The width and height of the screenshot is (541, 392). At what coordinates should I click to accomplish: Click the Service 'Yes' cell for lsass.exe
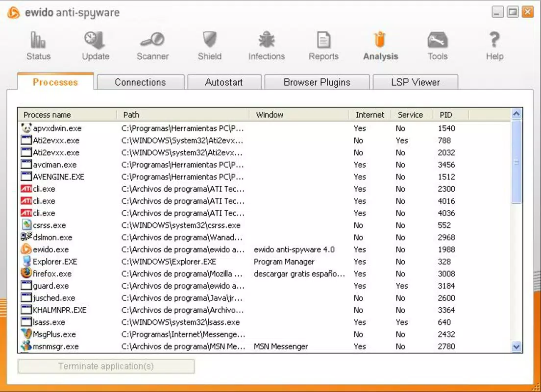[x=402, y=322]
